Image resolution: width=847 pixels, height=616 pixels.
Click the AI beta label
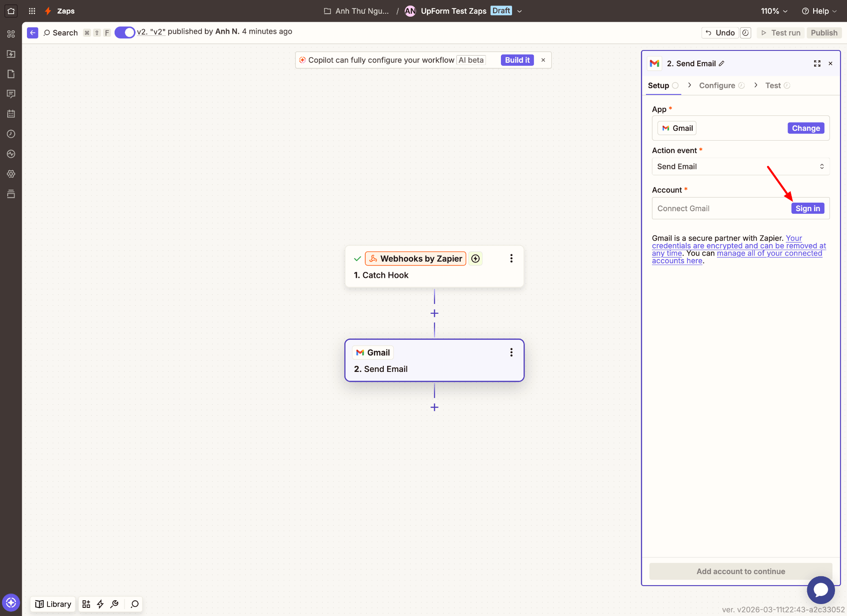coord(471,60)
